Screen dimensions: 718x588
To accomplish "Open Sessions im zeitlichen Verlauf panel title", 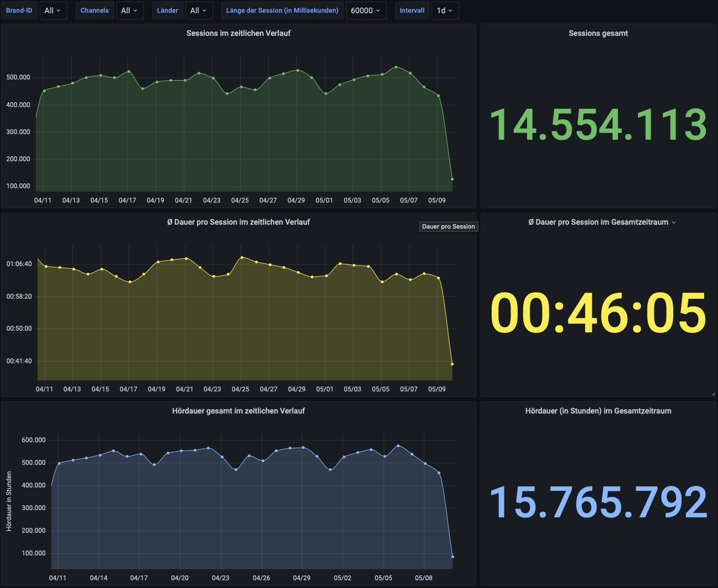I will click(x=238, y=33).
